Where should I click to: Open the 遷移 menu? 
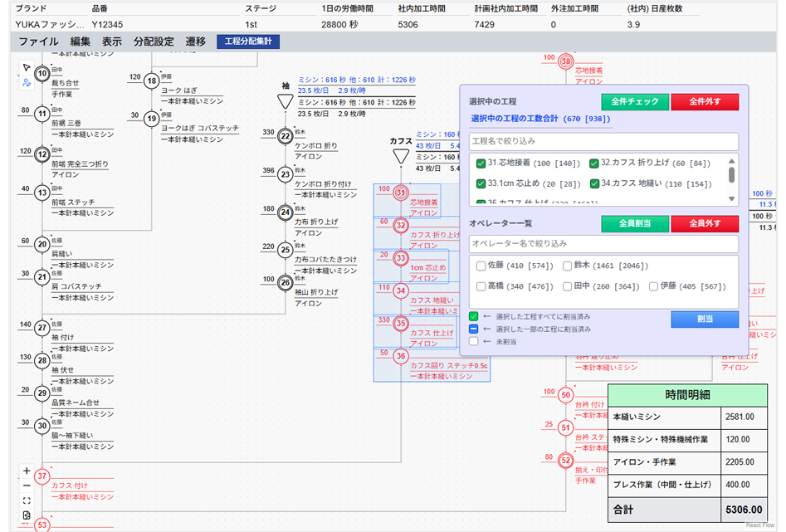tap(196, 41)
